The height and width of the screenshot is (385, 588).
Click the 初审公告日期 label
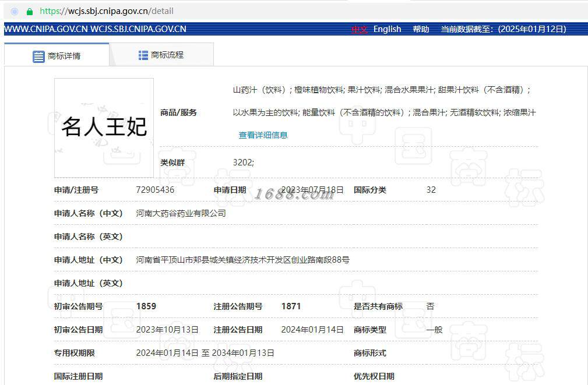click(x=78, y=330)
